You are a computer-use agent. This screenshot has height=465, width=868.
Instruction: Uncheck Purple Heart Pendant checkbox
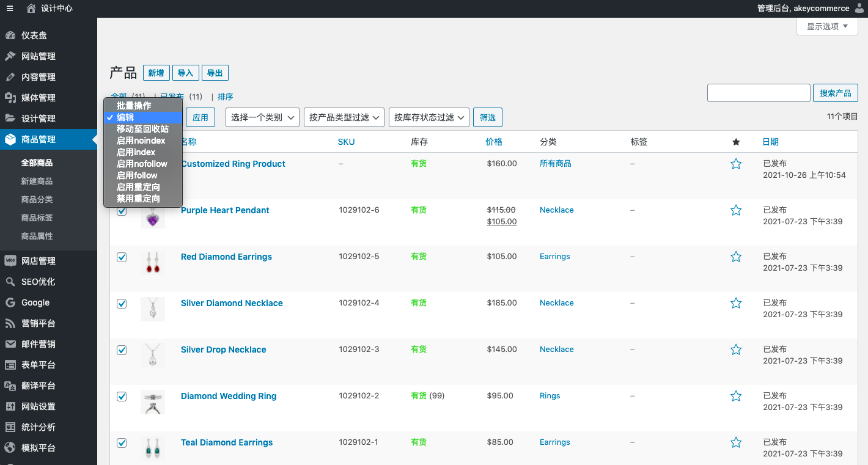pyautogui.click(x=122, y=211)
